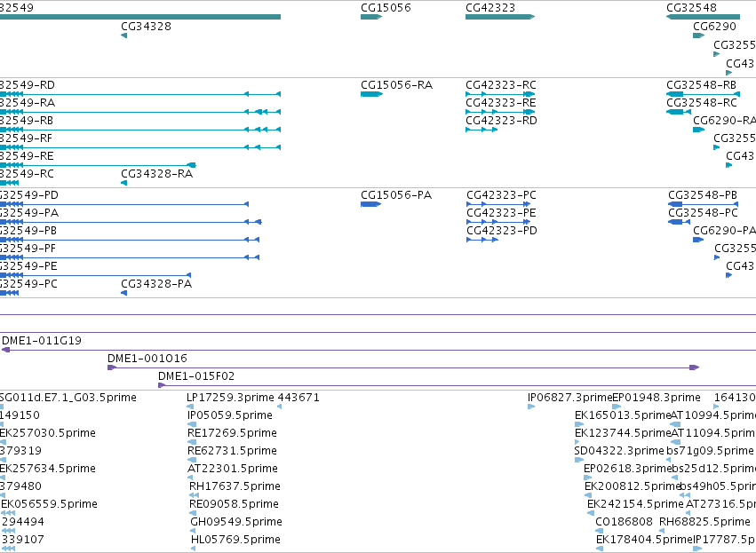Click EST EK178404.5prime
Viewport: 756px width, 553px height.
pos(645,541)
